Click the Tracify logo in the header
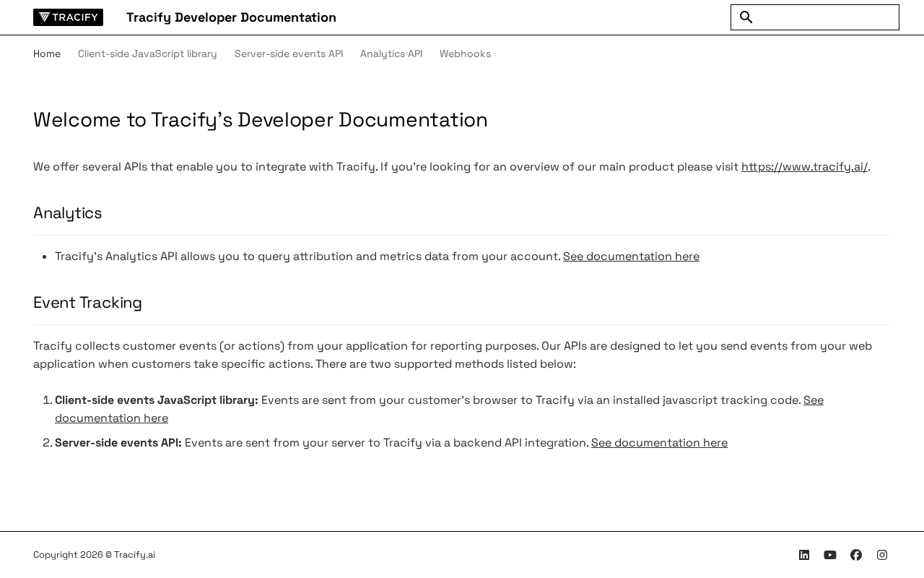The image size is (924, 578). [x=68, y=17]
